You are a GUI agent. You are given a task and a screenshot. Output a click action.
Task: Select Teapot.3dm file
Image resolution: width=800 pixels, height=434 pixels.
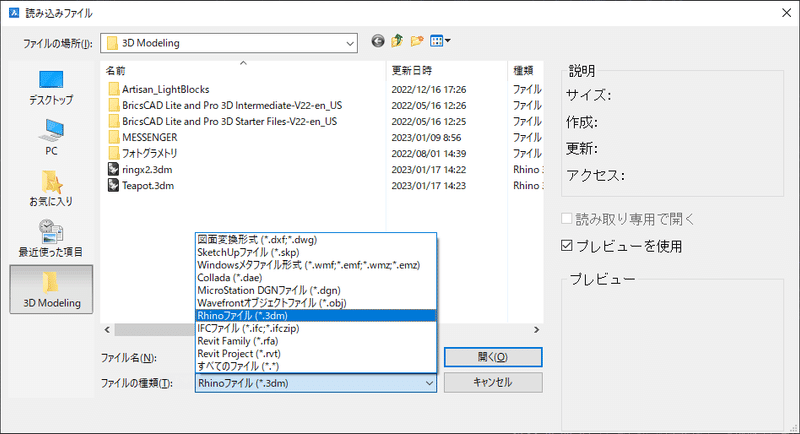[x=141, y=186]
